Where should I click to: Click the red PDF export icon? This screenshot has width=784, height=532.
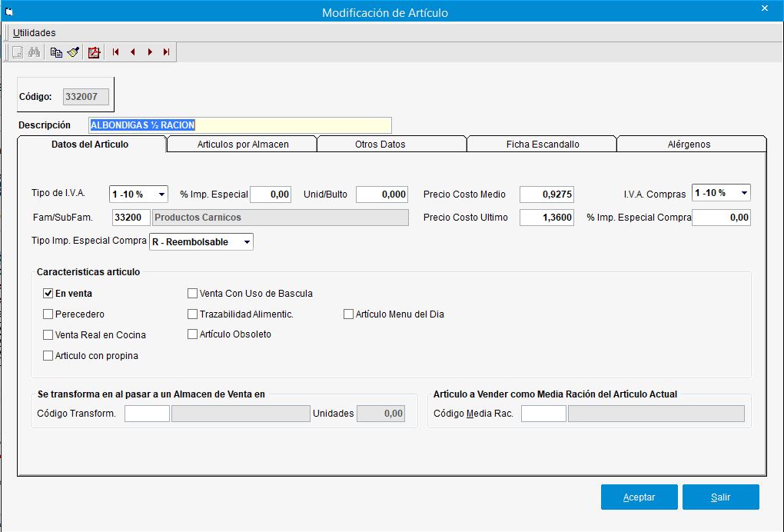point(94,52)
